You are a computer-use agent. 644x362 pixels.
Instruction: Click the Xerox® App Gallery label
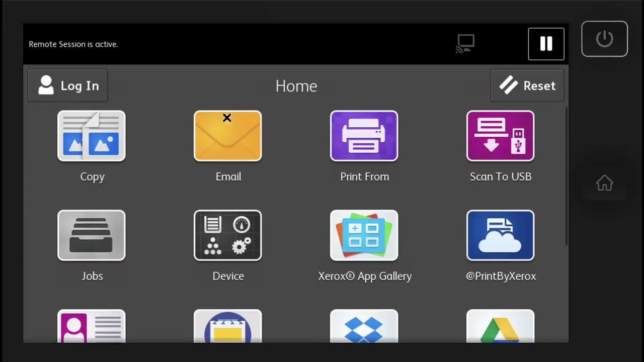pyautogui.click(x=365, y=276)
